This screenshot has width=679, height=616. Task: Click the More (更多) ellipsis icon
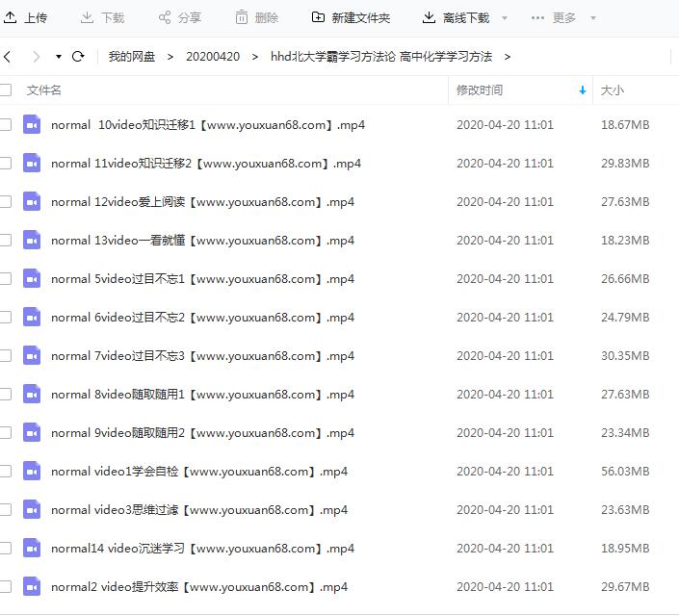[x=537, y=17]
